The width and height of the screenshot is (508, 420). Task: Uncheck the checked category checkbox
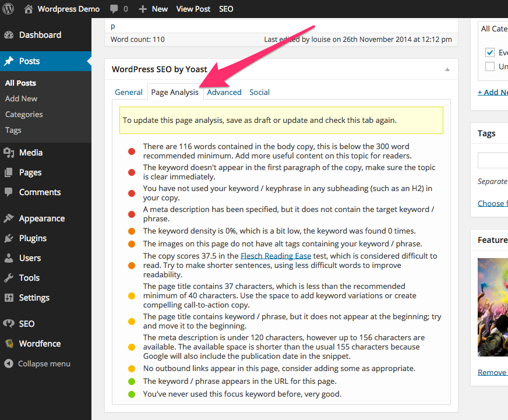click(490, 52)
